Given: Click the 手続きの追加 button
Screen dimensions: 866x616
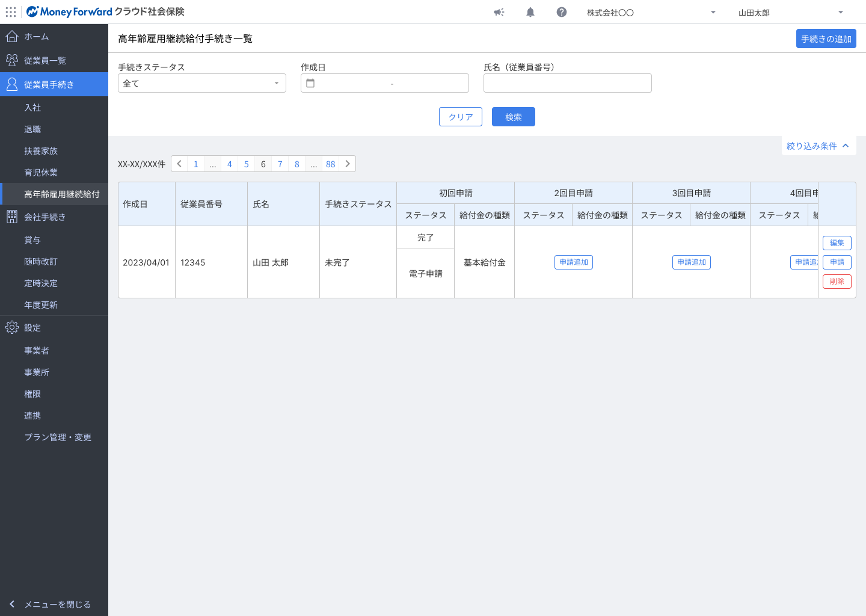Looking at the screenshot, I should [826, 38].
